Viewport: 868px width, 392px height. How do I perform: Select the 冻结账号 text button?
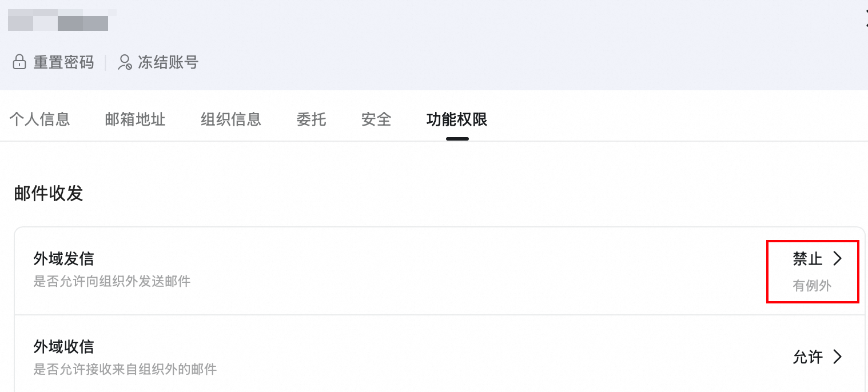pyautogui.click(x=168, y=62)
